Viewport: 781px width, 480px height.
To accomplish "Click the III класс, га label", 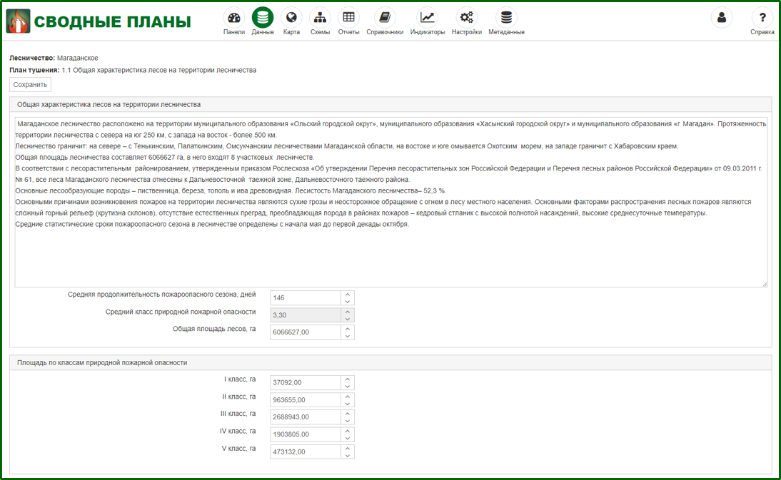I will [238, 413].
